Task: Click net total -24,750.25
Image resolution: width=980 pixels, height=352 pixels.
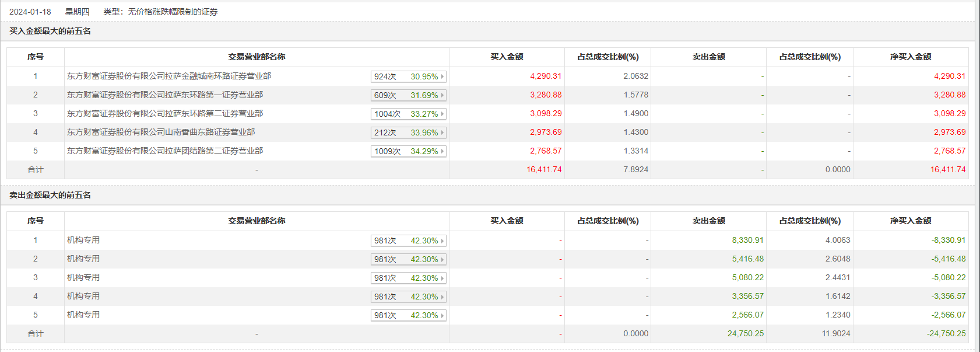Action: [946, 333]
